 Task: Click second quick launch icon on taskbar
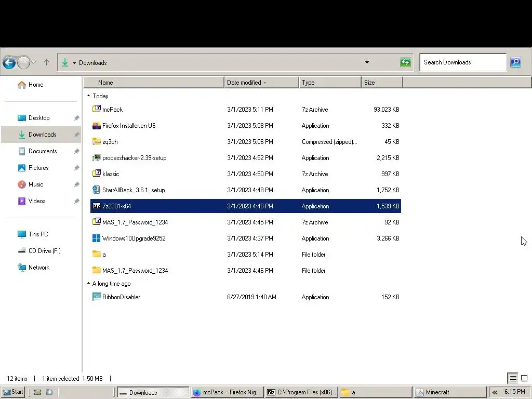coord(49,392)
